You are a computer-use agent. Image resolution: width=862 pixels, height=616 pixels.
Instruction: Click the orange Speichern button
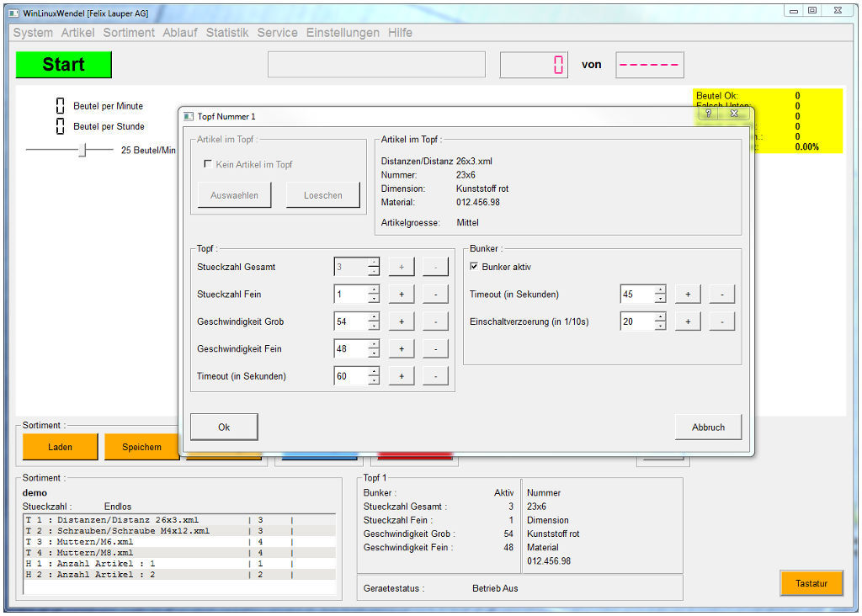click(141, 447)
